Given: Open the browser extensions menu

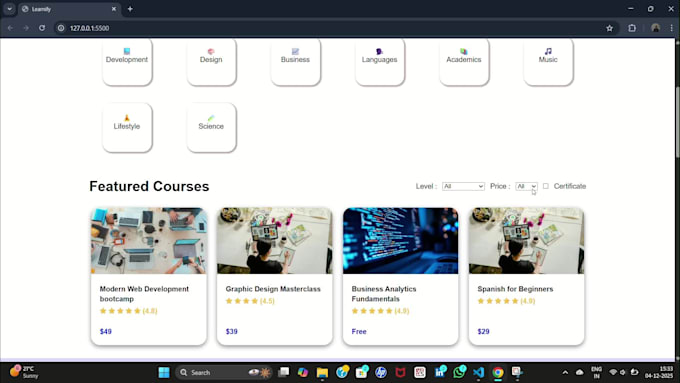Looking at the screenshot, I should 632,28.
